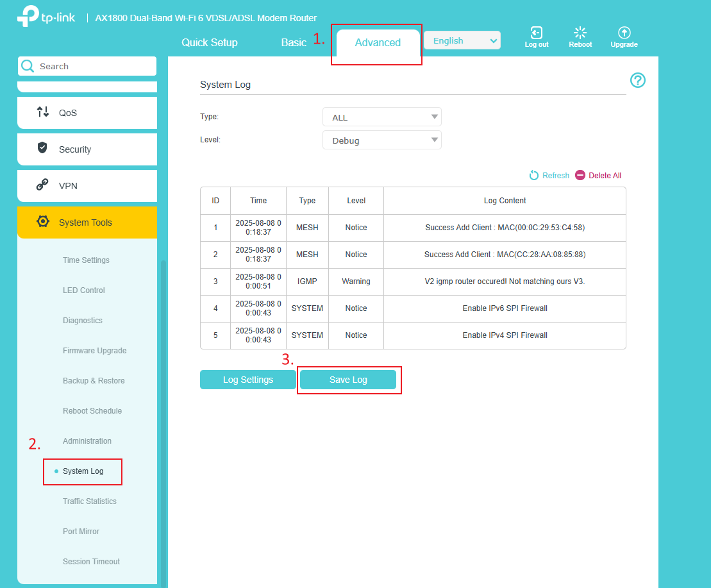711x588 pixels.
Task: Open the English language selector
Action: tap(462, 40)
